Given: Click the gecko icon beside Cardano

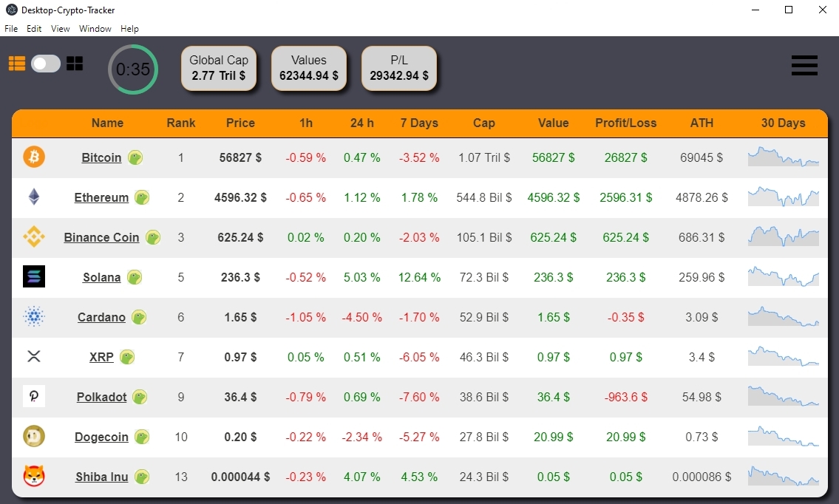Looking at the screenshot, I should 139,317.
